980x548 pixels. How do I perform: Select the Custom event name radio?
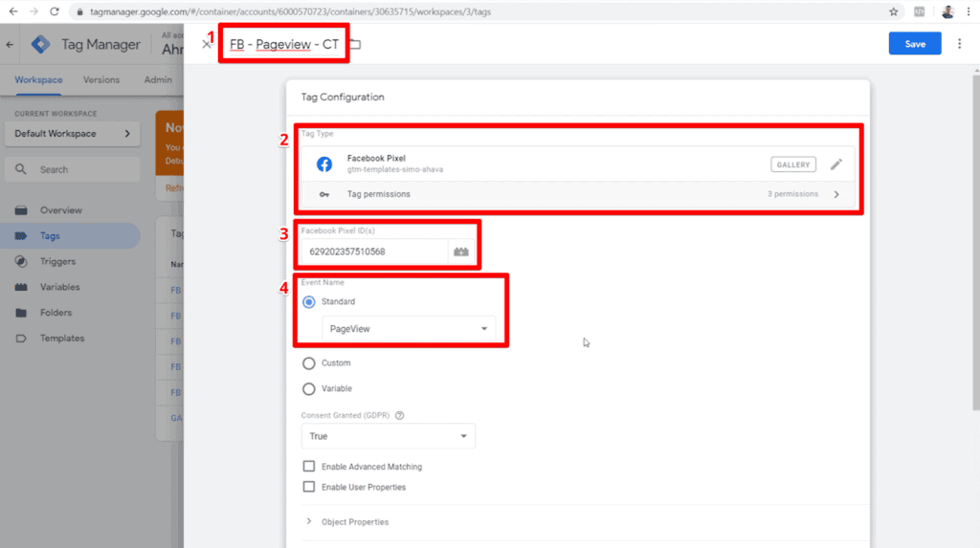309,363
